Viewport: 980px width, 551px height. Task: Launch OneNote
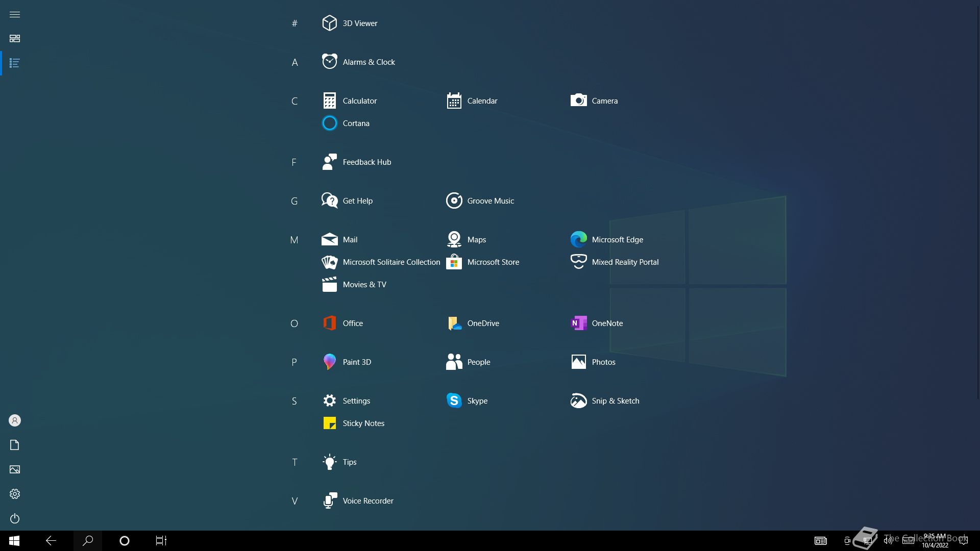597,323
